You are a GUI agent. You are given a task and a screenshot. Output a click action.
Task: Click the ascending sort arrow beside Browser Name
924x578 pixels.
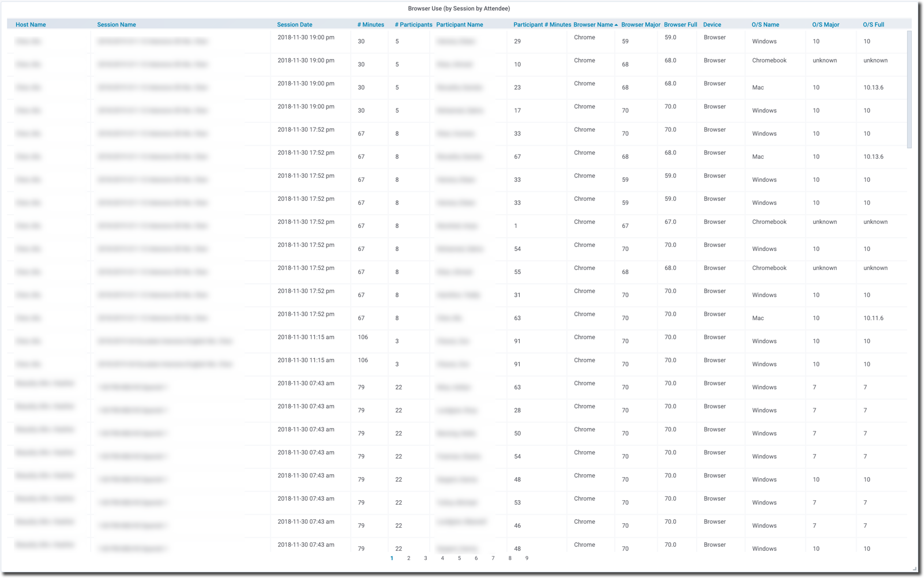(616, 25)
